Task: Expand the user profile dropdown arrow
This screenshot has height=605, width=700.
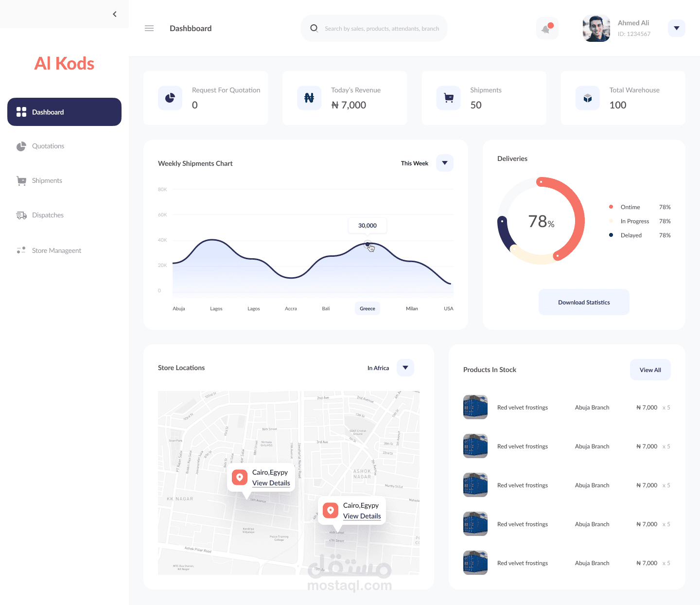Action: [676, 28]
